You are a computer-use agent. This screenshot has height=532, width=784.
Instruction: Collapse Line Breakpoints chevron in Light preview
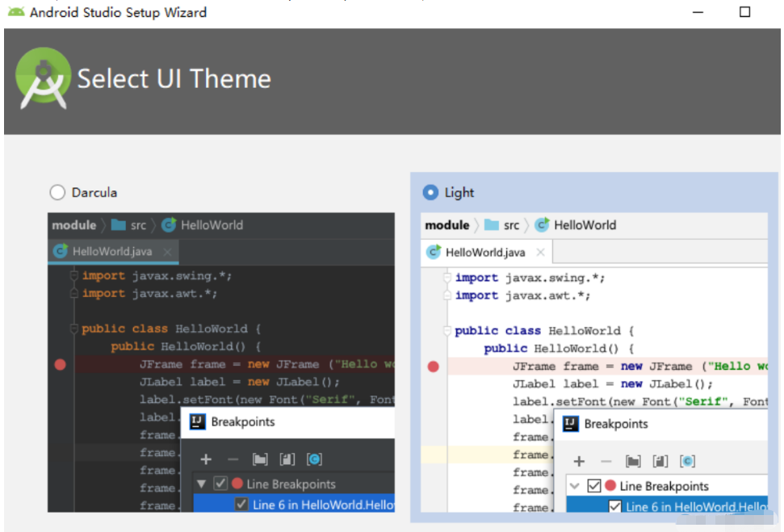pyautogui.click(x=574, y=486)
